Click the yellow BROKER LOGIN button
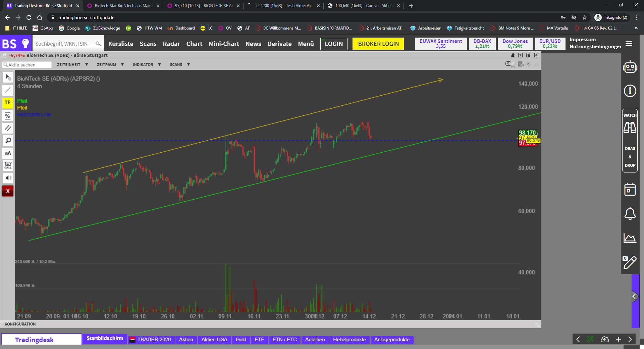 (378, 44)
